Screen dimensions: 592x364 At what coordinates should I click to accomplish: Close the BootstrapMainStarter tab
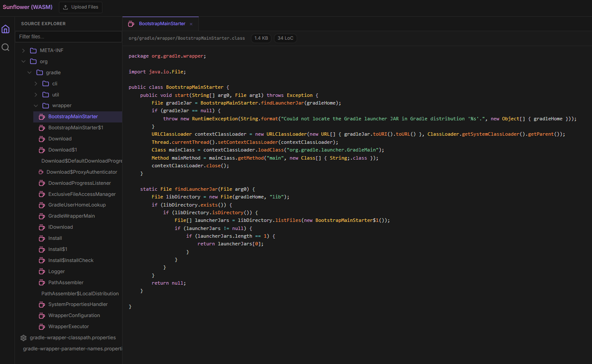point(191,24)
